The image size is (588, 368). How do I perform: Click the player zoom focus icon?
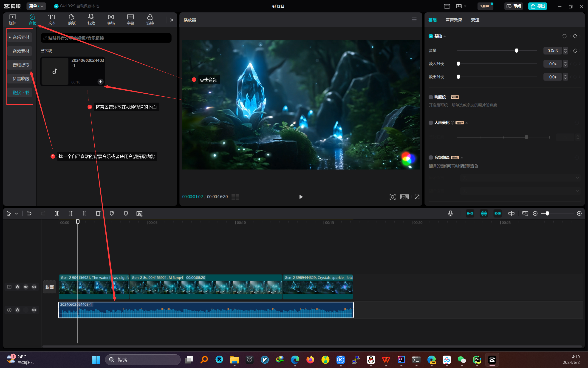392,197
